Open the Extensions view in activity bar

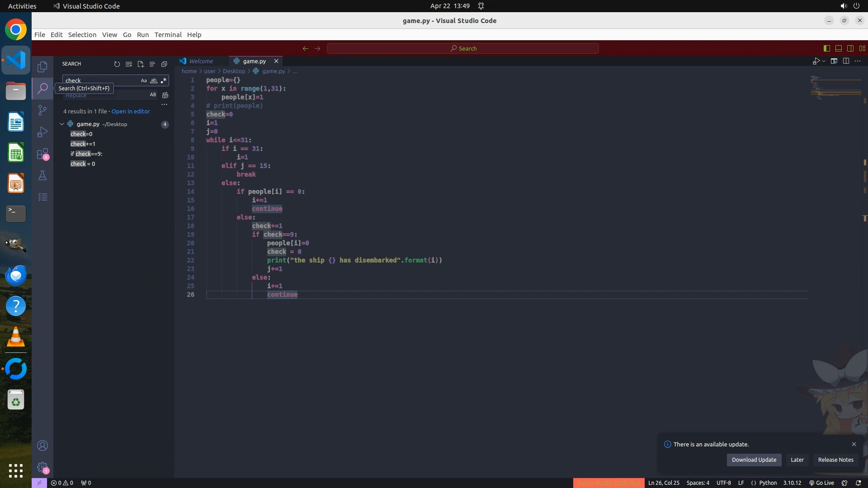42,154
